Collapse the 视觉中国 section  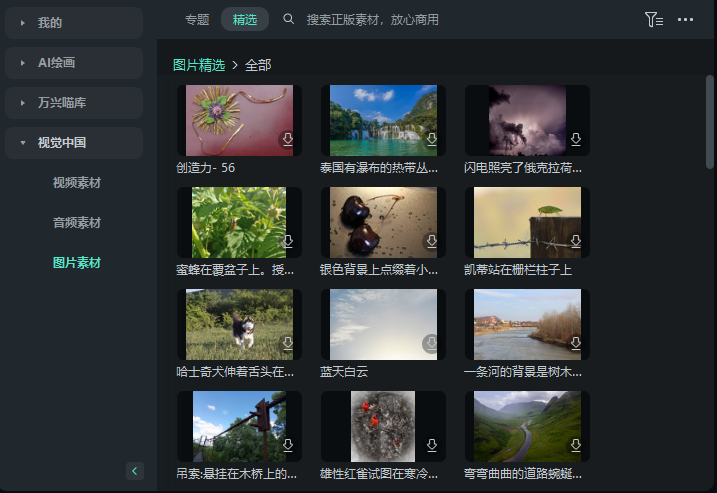[x=74, y=143]
